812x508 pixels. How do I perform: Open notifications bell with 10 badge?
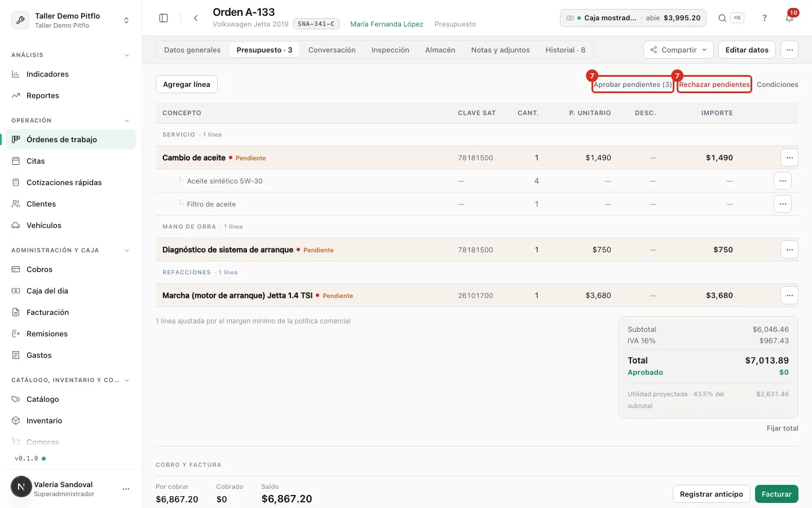789,18
